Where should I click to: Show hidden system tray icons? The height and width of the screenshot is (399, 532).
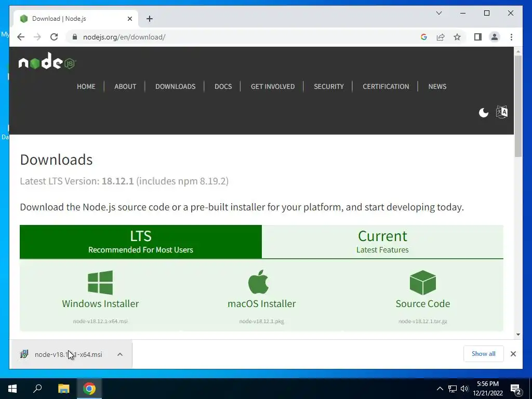tap(440, 389)
